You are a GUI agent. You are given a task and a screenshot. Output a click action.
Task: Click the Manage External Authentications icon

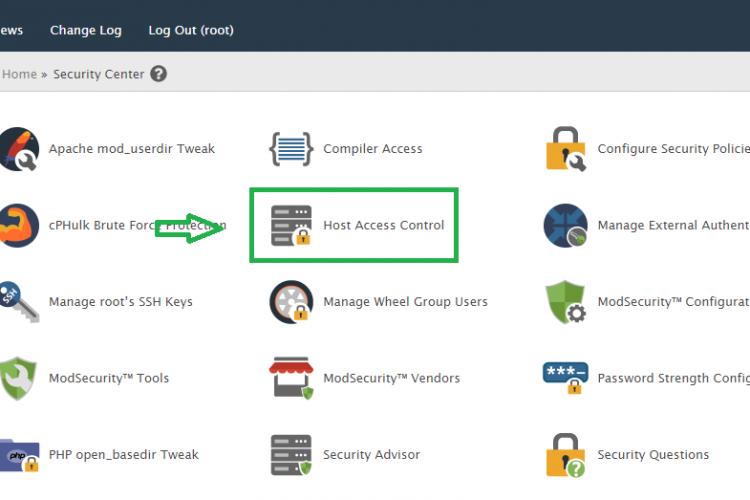pos(565,225)
